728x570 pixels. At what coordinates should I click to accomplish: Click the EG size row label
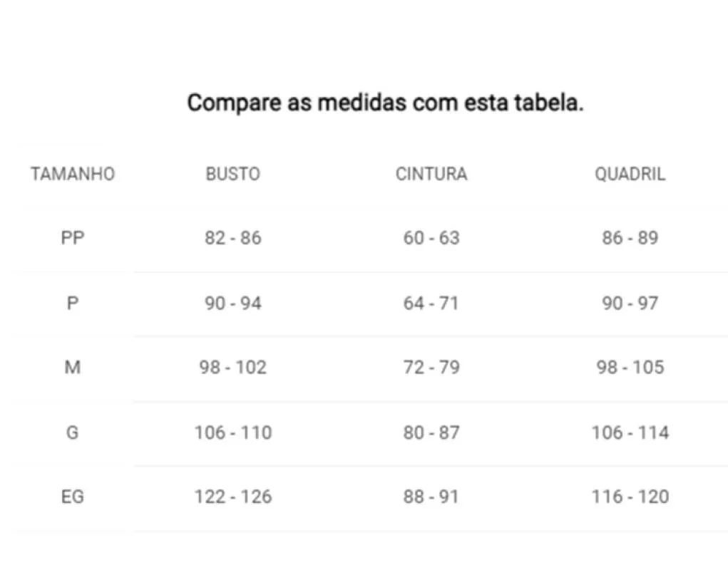(73, 497)
